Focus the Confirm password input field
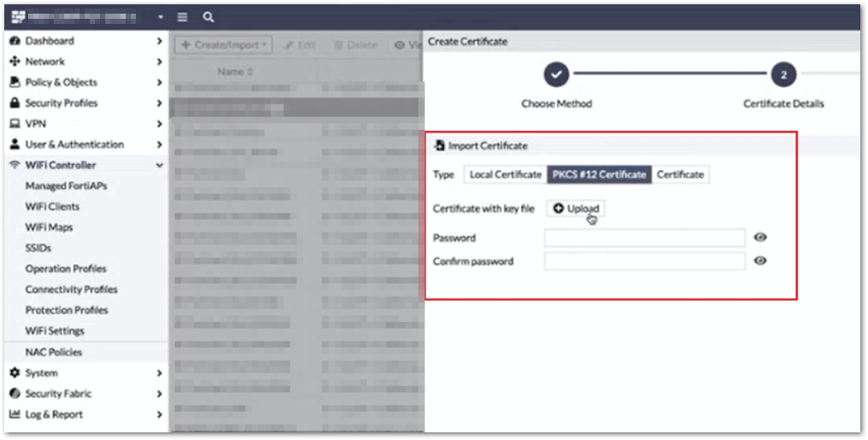Image resolution: width=868 pixels, height=440 pixels. point(645,261)
